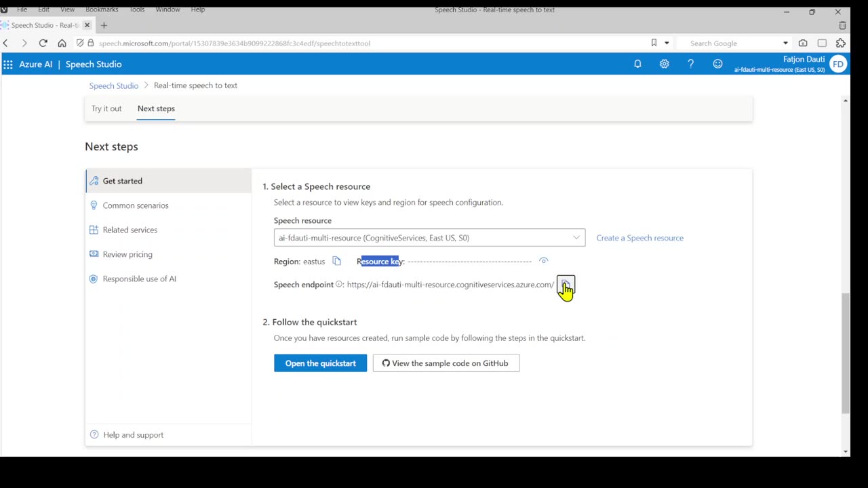The image size is (868, 488).
Task: Open the tracker blocker shield icon
Action: pyautogui.click(x=80, y=43)
